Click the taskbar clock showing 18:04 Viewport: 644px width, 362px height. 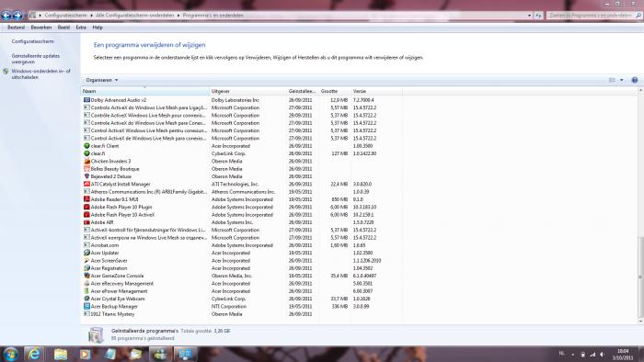click(x=623, y=355)
